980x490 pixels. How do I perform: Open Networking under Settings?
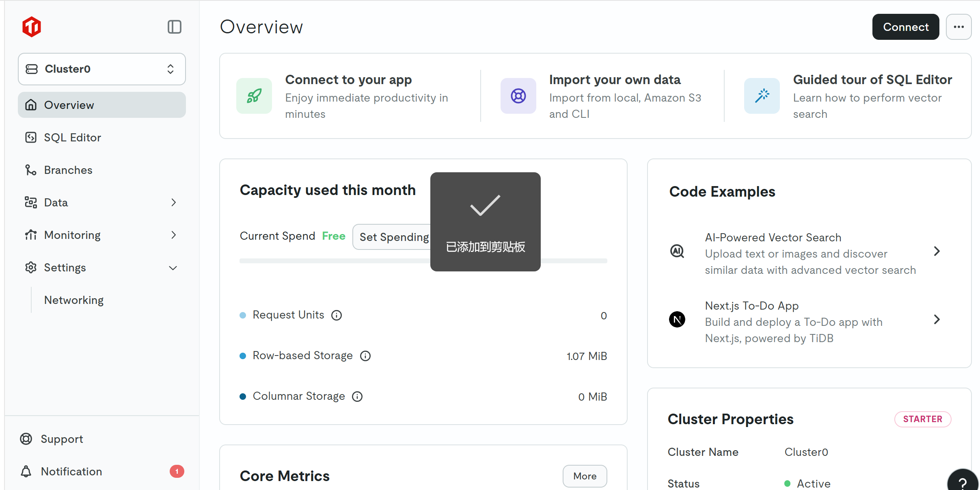(74, 300)
